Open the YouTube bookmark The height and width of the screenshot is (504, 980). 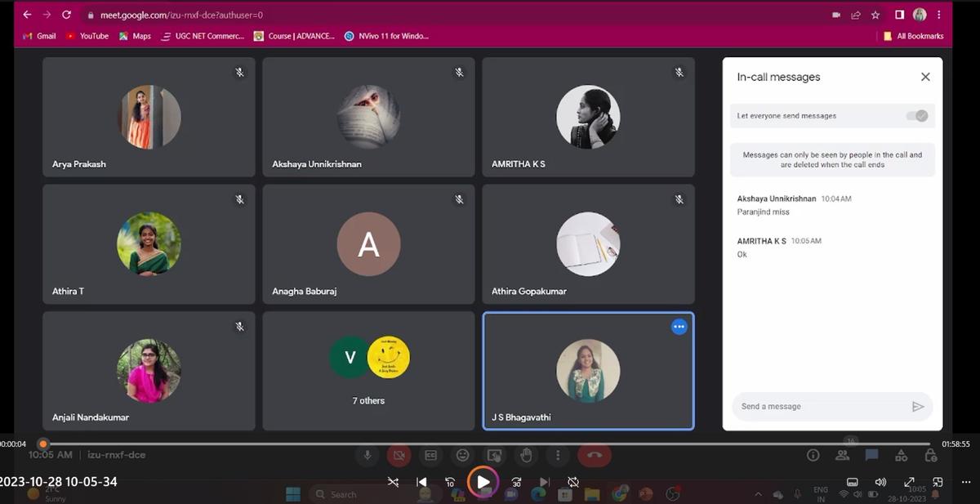click(87, 36)
